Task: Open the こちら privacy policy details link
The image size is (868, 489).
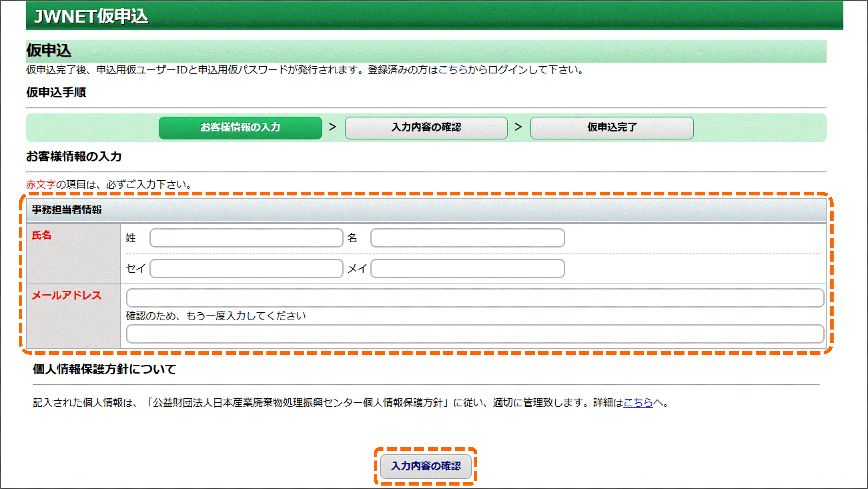Action: 638,403
